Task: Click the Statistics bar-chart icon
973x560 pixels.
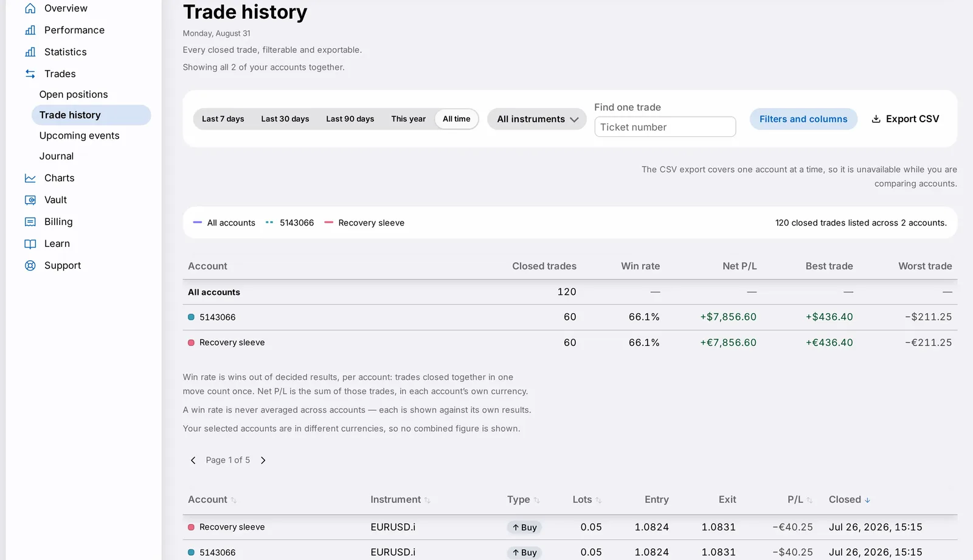Action: pos(30,52)
